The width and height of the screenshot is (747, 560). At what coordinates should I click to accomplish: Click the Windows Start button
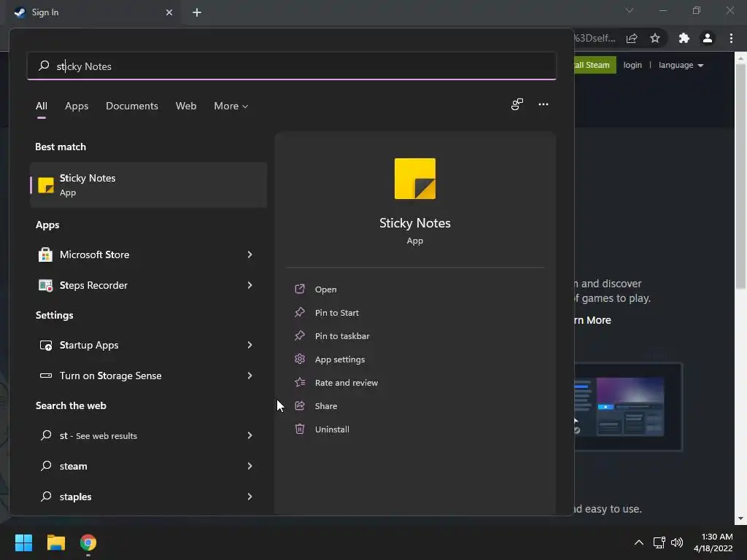(x=23, y=542)
